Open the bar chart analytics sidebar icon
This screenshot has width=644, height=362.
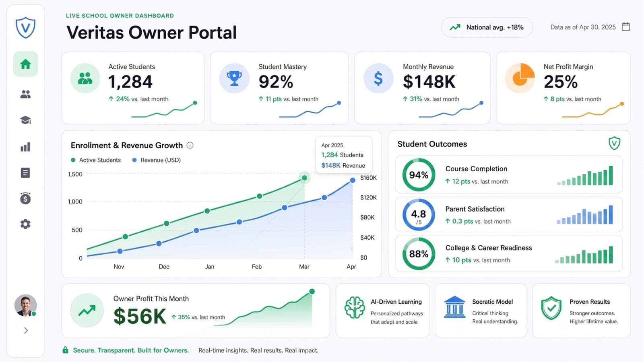[x=25, y=147]
